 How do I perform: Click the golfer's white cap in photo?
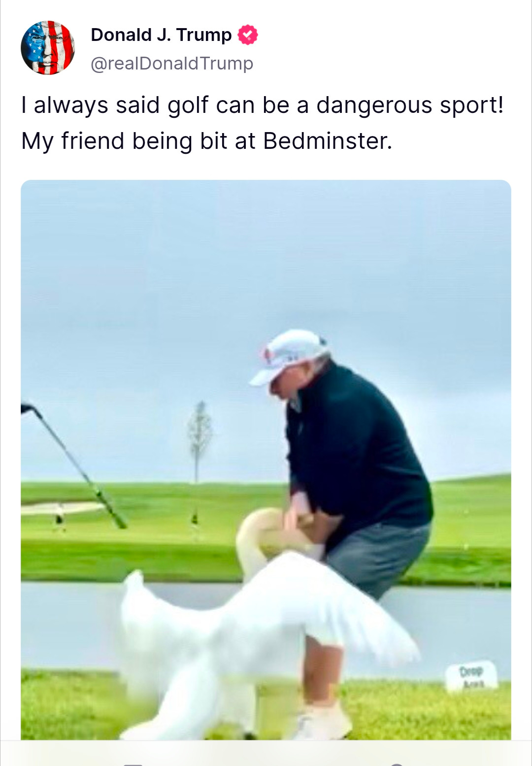[289, 355]
